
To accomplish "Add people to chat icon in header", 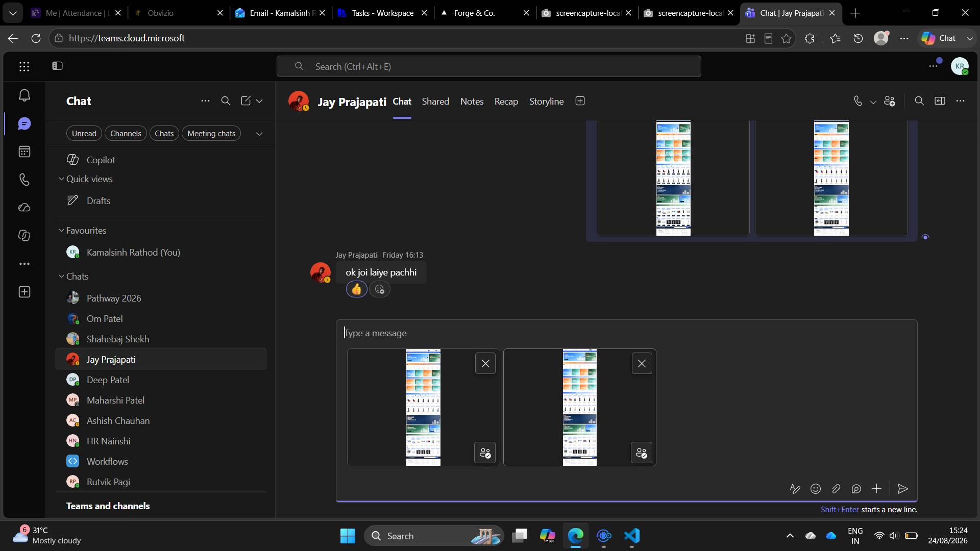I will point(890,101).
